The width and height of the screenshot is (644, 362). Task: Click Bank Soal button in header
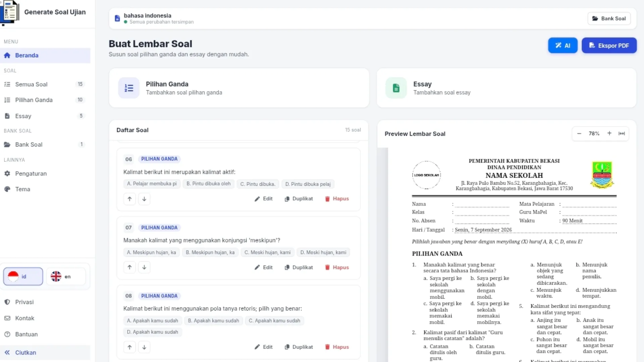coord(609,18)
